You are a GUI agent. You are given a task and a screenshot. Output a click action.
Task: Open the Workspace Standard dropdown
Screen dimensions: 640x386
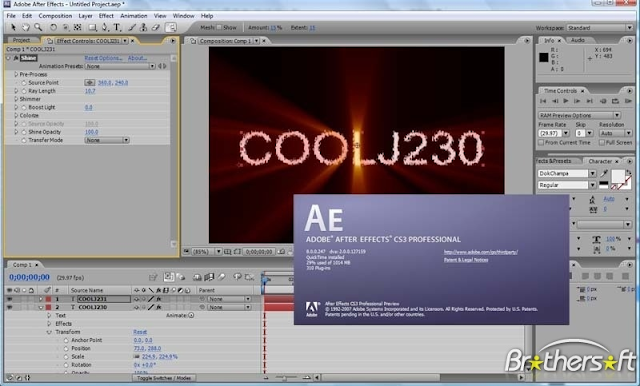coord(599,28)
